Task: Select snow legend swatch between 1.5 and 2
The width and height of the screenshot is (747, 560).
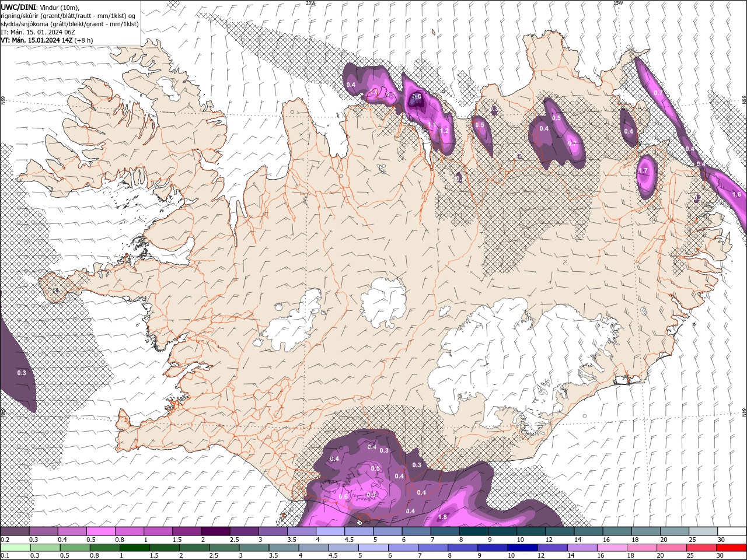Action: (x=187, y=531)
